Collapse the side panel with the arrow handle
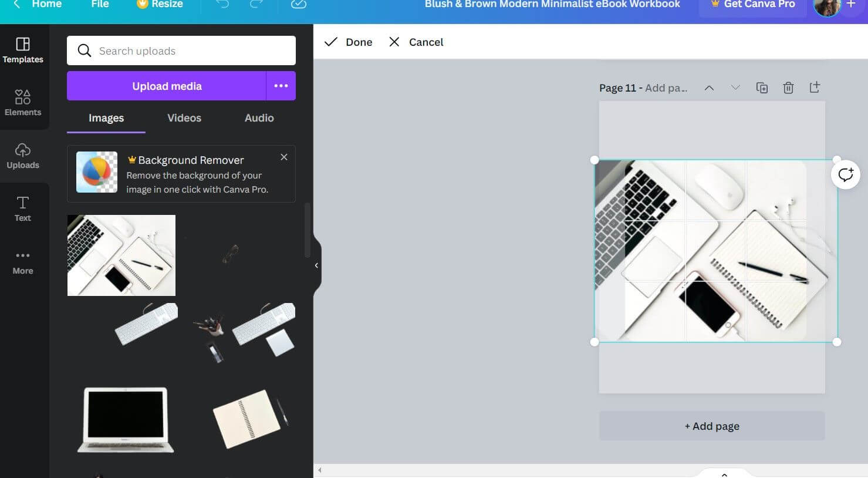This screenshot has width=868, height=478. click(x=316, y=265)
